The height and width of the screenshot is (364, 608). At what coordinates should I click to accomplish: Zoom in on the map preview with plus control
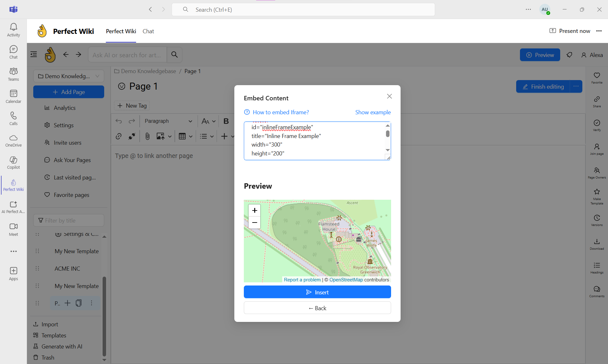pyautogui.click(x=254, y=210)
